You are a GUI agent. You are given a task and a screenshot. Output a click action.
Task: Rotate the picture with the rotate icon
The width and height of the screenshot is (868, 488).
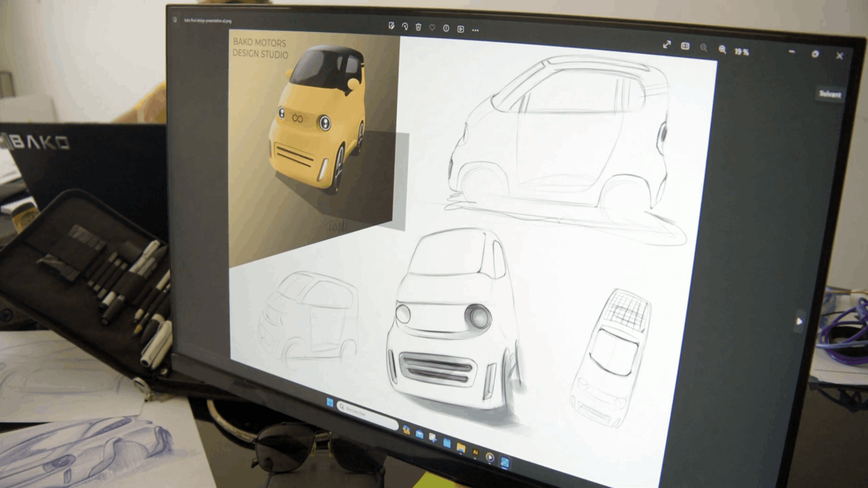tap(405, 27)
